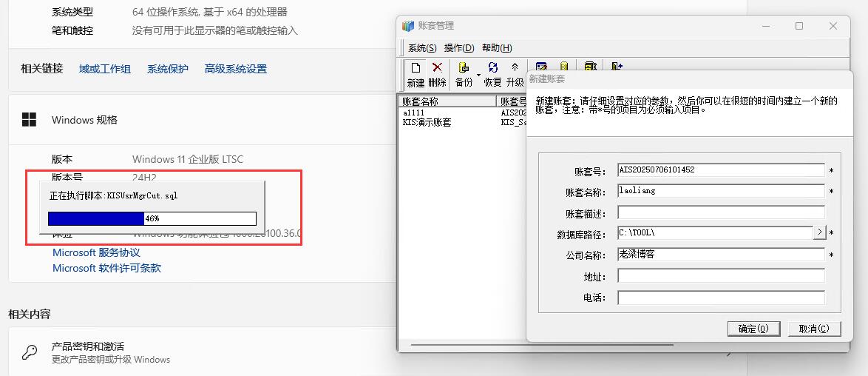This screenshot has height=376, width=868.
Task: Maximize the 账套管理 window
Action: coord(799,25)
